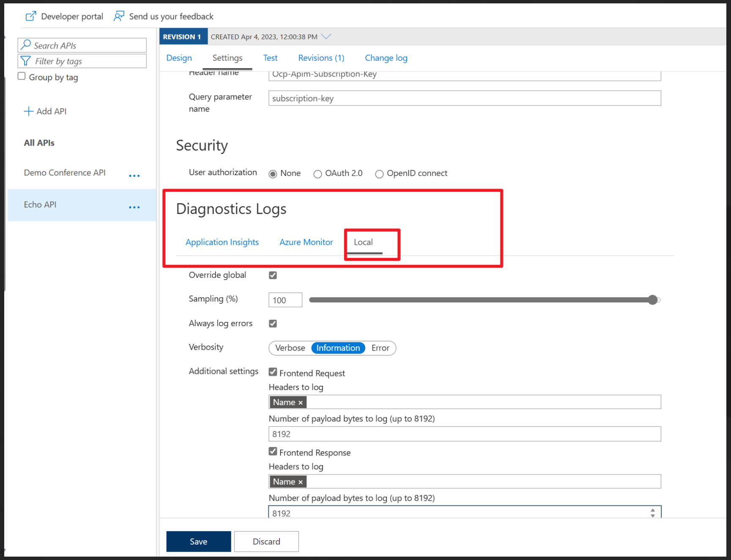Viewport: 731px width, 560px height.
Task: Click the filter funnel icon by tags
Action: [x=26, y=61]
